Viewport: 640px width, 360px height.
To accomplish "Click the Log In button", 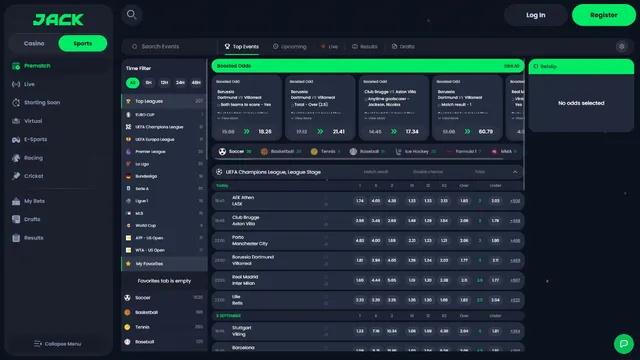I will point(536,15).
